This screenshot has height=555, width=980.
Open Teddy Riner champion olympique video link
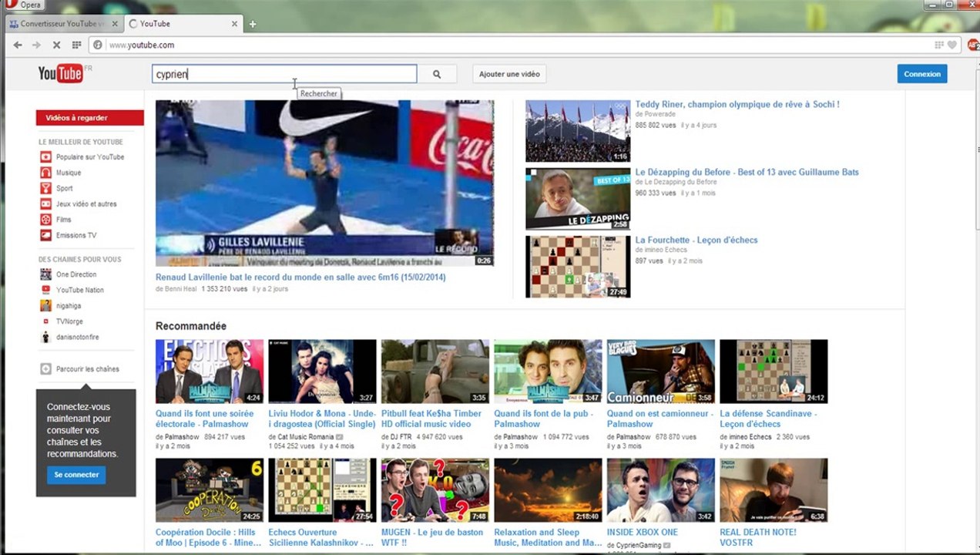[737, 104]
